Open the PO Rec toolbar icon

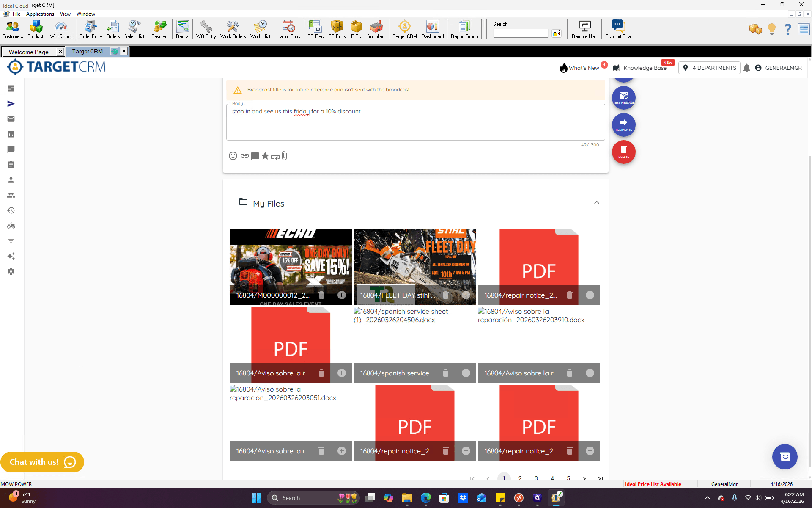(x=315, y=30)
